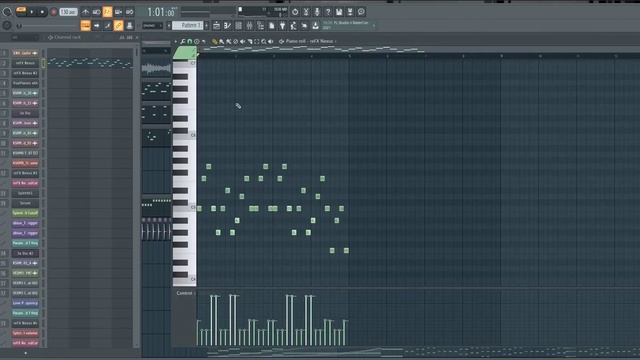640x360 pixels.
Task: Open the Control event lane selector
Action: (x=185, y=293)
